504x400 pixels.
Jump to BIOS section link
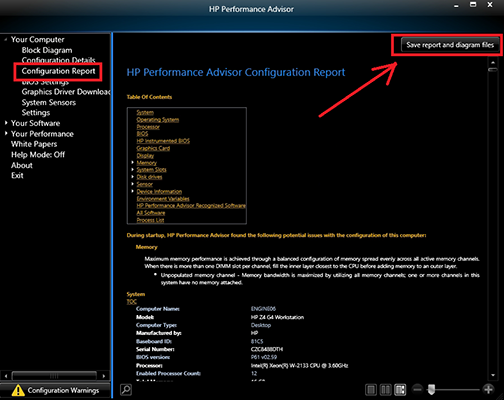[x=142, y=134]
